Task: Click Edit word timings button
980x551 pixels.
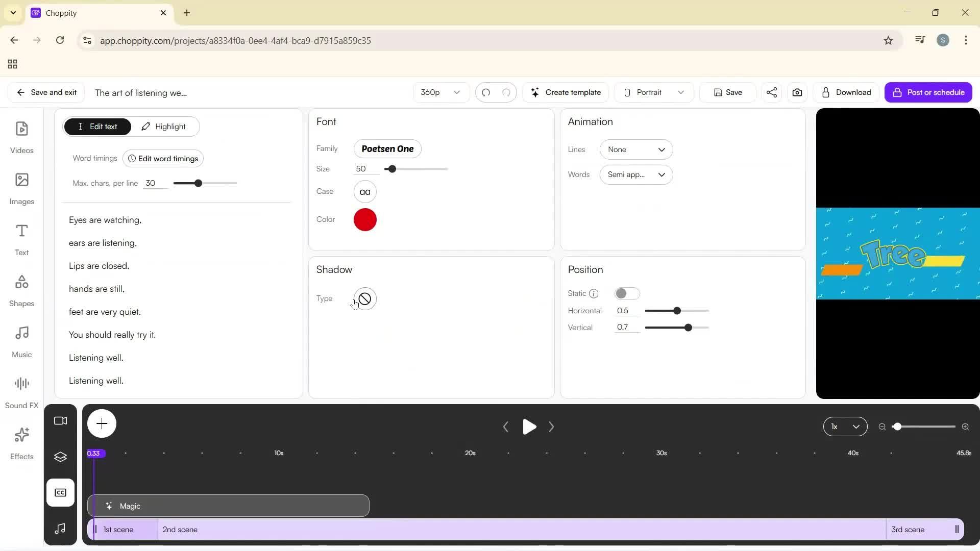Action: (x=163, y=159)
